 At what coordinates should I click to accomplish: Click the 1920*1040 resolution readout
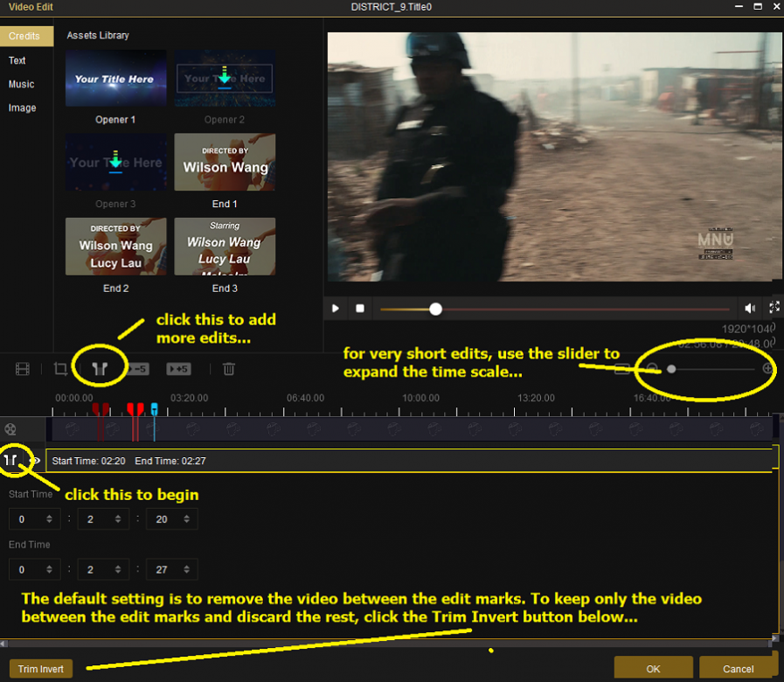[x=748, y=329]
